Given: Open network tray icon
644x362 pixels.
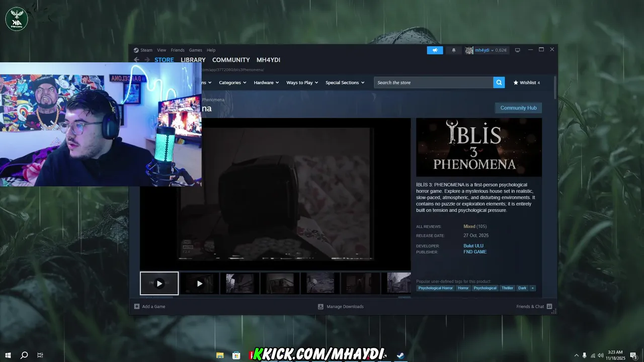Looking at the screenshot, I should tap(593, 355).
